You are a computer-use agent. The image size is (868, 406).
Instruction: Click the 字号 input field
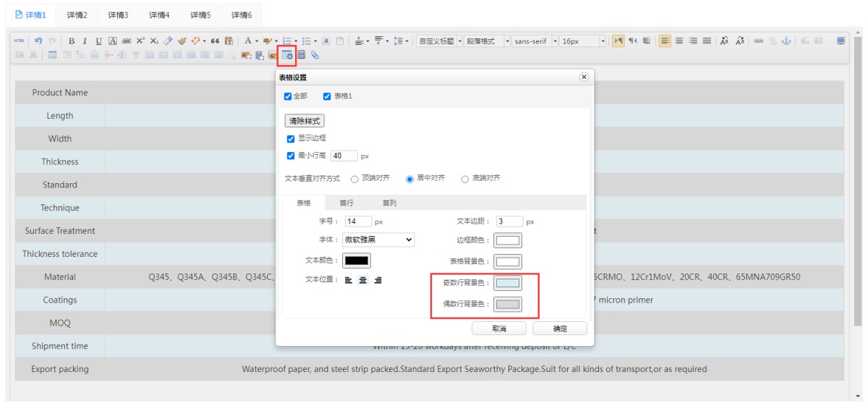357,221
